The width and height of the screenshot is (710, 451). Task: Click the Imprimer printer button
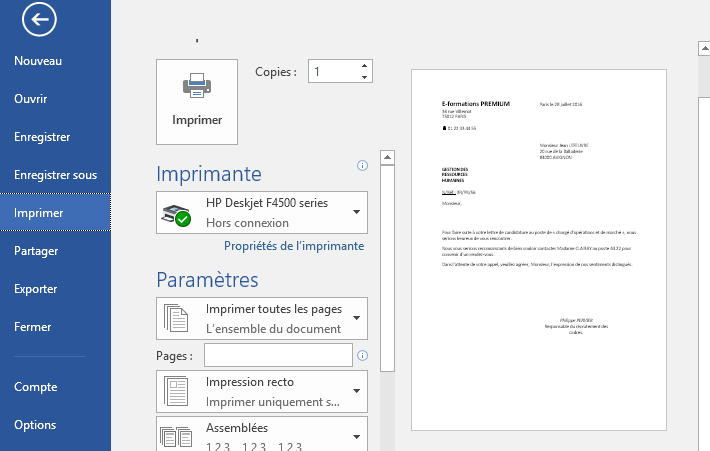click(x=197, y=100)
